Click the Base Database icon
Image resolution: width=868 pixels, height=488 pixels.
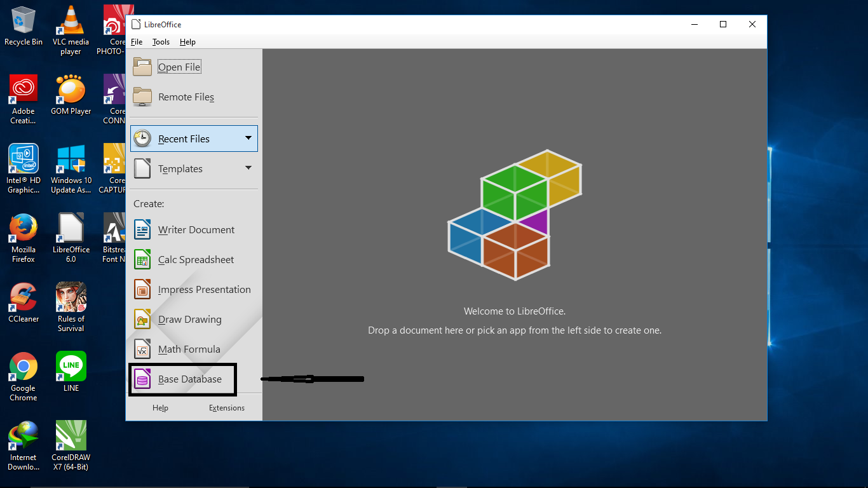pyautogui.click(x=142, y=379)
